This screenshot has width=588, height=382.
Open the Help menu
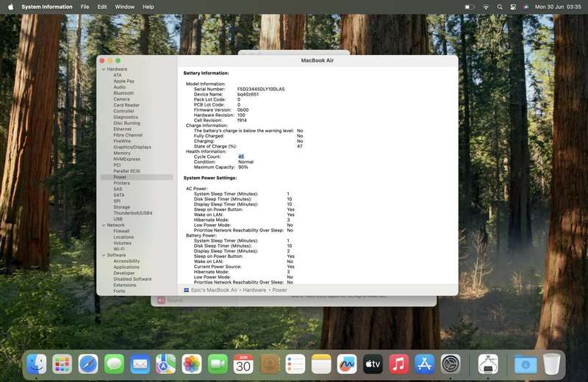(148, 7)
